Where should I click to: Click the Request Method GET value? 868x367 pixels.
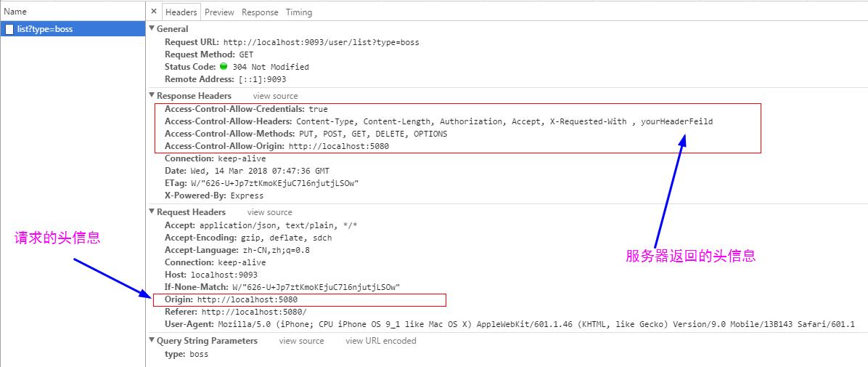[246, 55]
